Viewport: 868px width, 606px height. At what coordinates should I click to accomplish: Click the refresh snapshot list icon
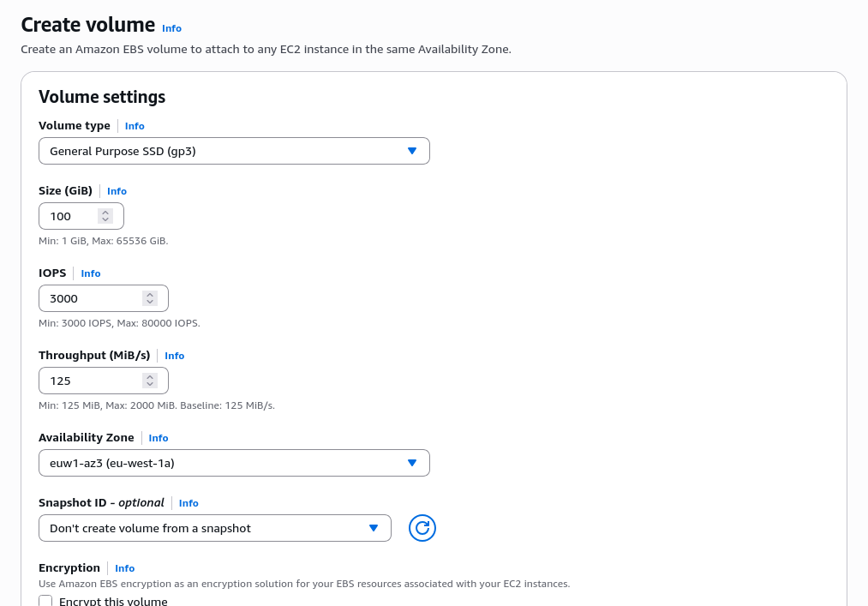click(422, 528)
